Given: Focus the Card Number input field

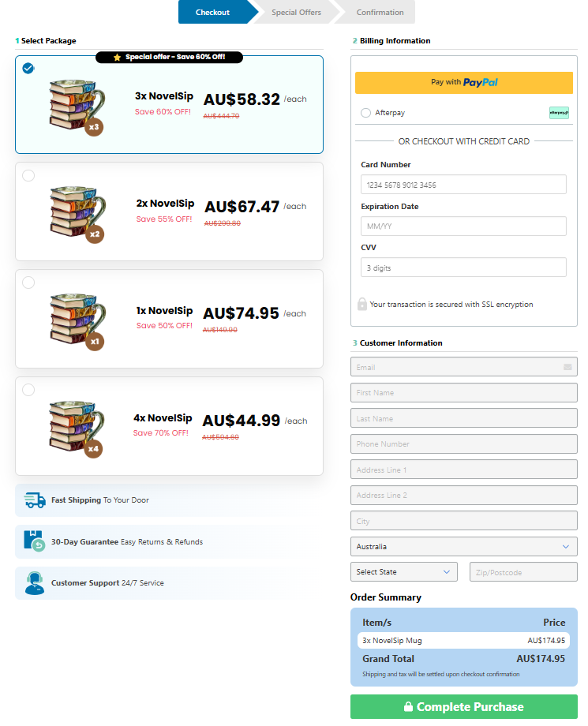Looking at the screenshot, I should pyautogui.click(x=463, y=185).
